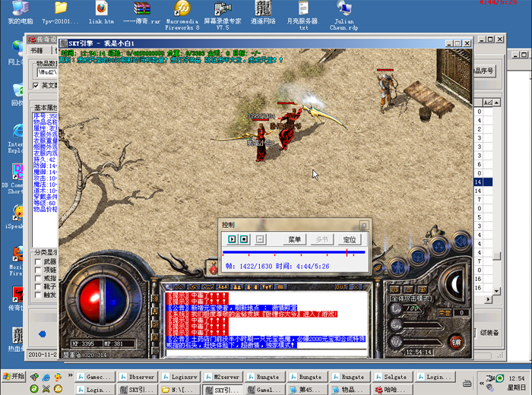Click the first icon on the chat toolbar
This screenshot has width=532, height=395.
click(179, 287)
